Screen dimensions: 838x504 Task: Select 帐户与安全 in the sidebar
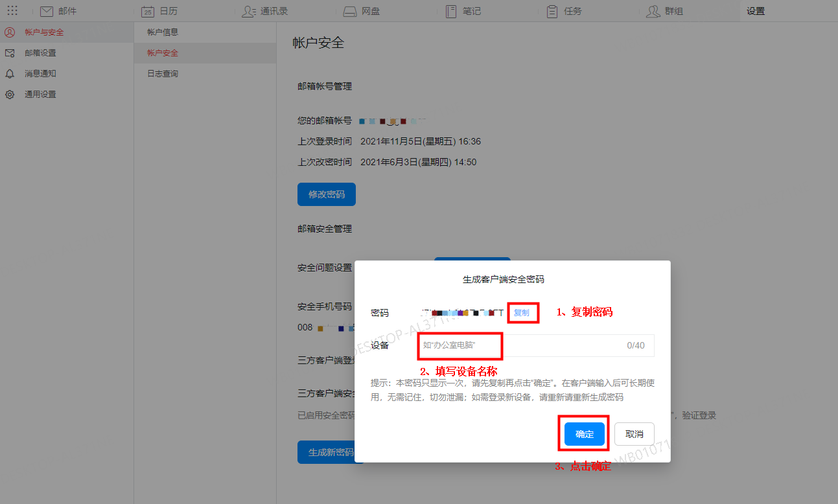click(x=43, y=32)
